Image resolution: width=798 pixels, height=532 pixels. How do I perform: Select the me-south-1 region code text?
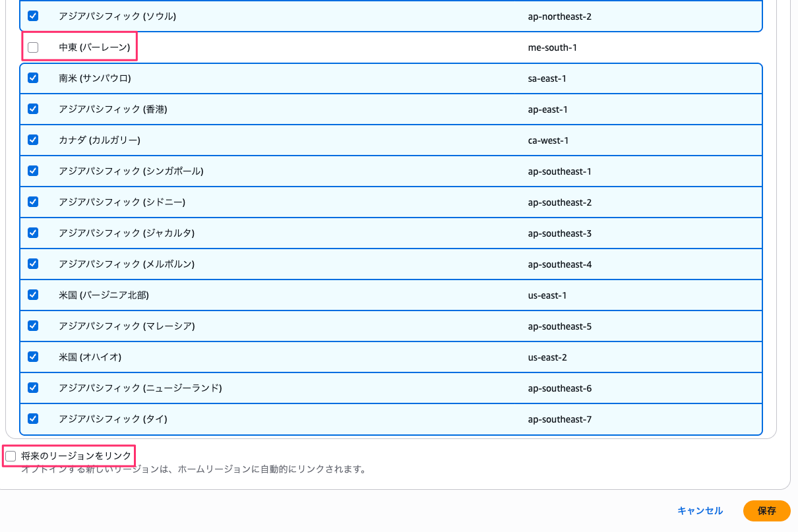click(x=553, y=47)
